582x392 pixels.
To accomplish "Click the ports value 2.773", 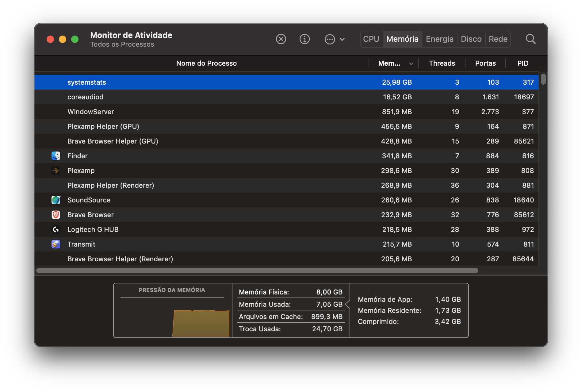I will [490, 112].
